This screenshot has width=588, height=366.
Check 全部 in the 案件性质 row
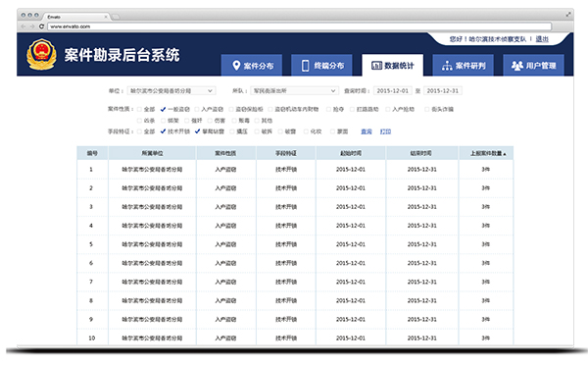coord(139,110)
